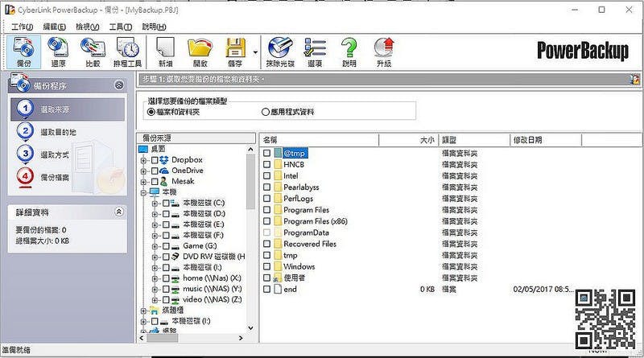Select the Intel folder name
The width and height of the screenshot is (644, 358).
tap(291, 175)
